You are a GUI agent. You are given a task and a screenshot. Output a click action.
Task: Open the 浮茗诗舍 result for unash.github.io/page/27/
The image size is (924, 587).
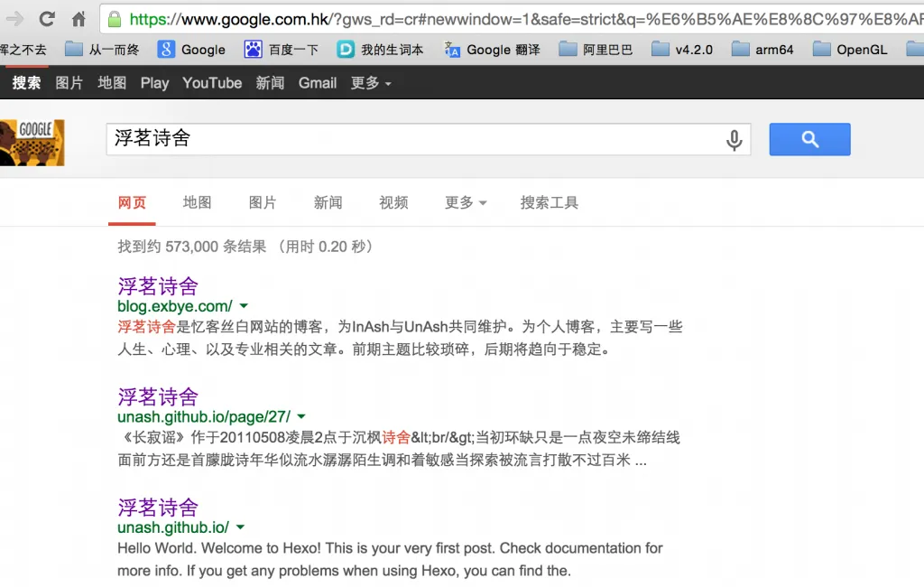[x=158, y=396]
